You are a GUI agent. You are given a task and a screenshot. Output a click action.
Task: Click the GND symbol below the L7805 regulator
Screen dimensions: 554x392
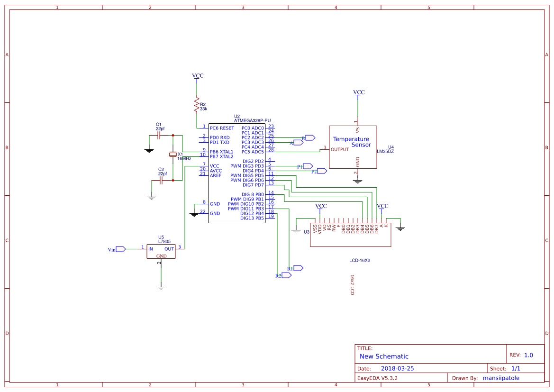(x=162, y=286)
